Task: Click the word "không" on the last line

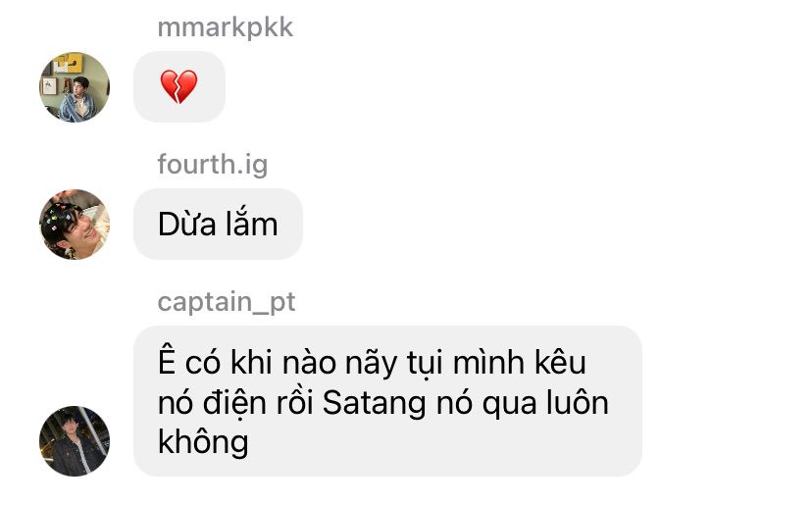Action: coord(203,441)
